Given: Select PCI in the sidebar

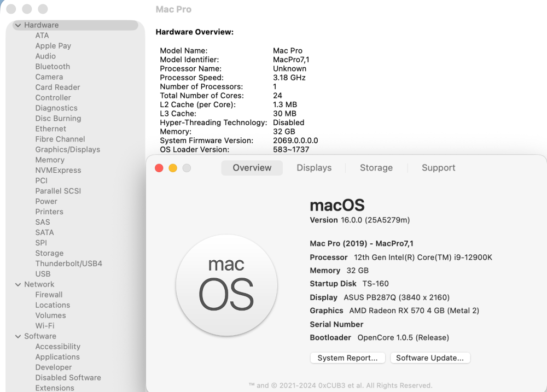Looking at the screenshot, I should 41,180.
